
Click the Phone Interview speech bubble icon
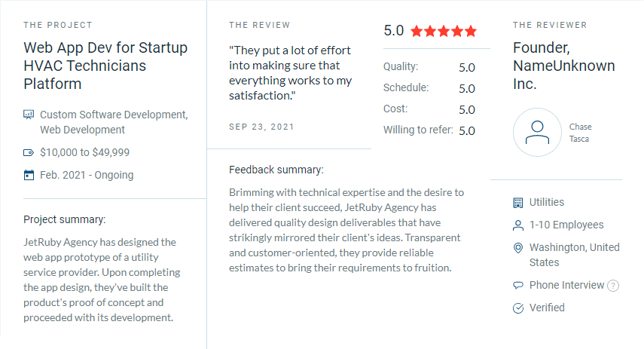tap(517, 286)
